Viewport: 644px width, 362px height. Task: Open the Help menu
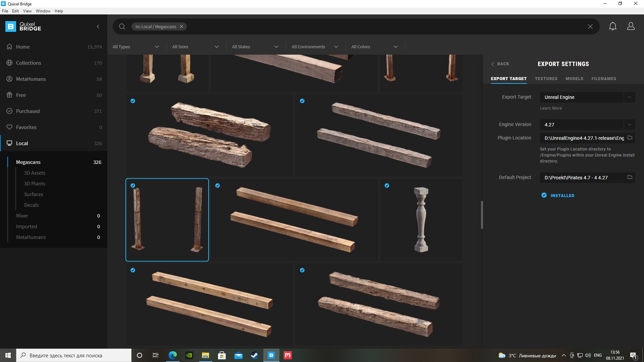[59, 11]
